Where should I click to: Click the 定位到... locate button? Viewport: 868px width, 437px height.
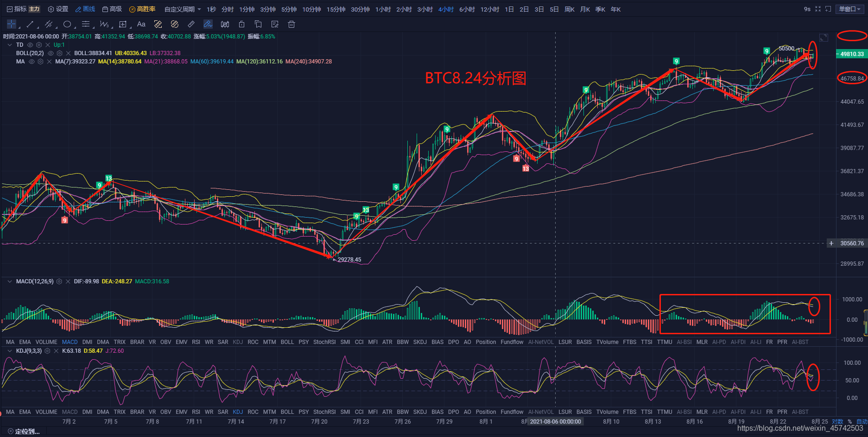(x=24, y=431)
